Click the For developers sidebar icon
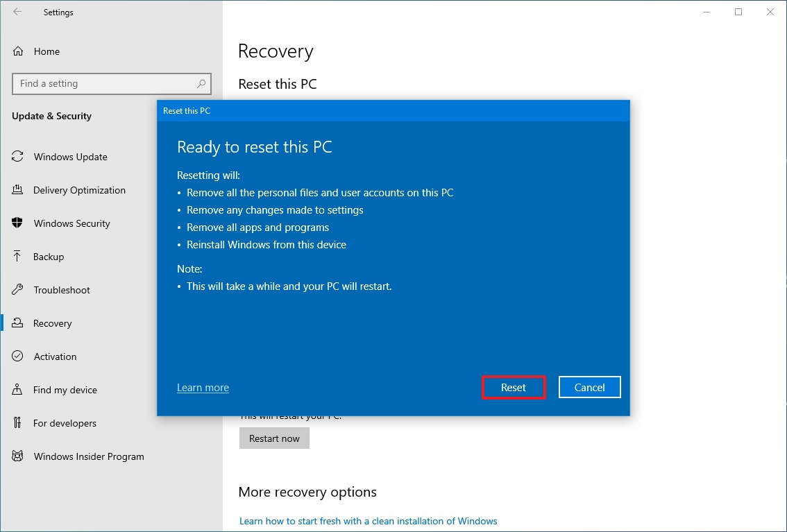This screenshot has height=532, width=787. click(x=17, y=423)
